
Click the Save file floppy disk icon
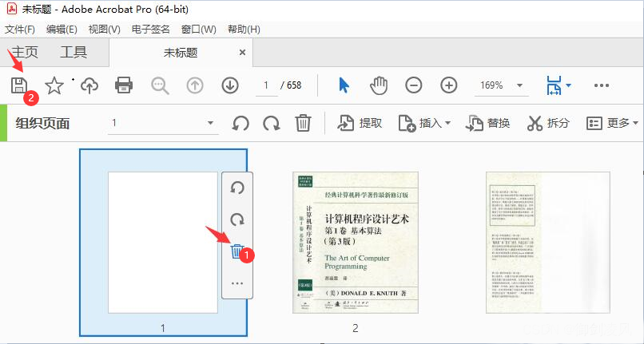(x=19, y=85)
